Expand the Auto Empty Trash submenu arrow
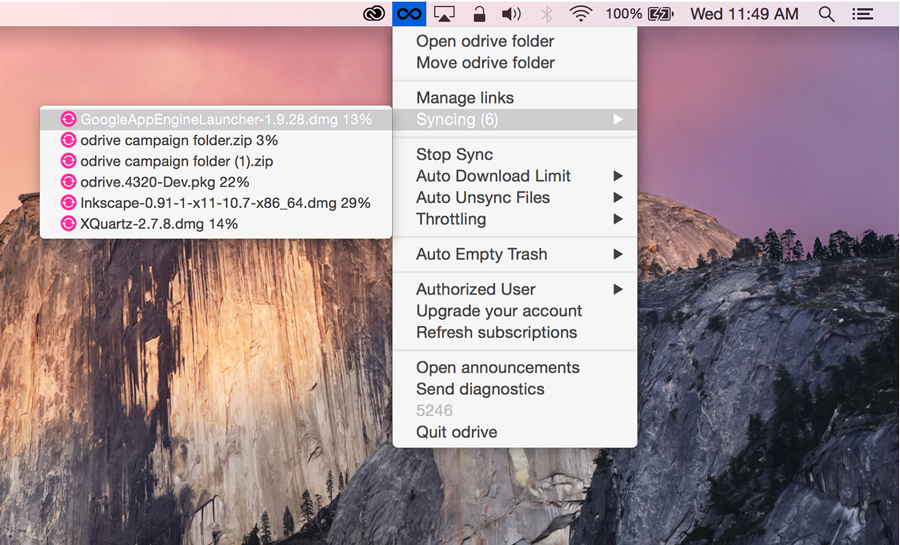This screenshot has height=545, width=900. (x=618, y=254)
